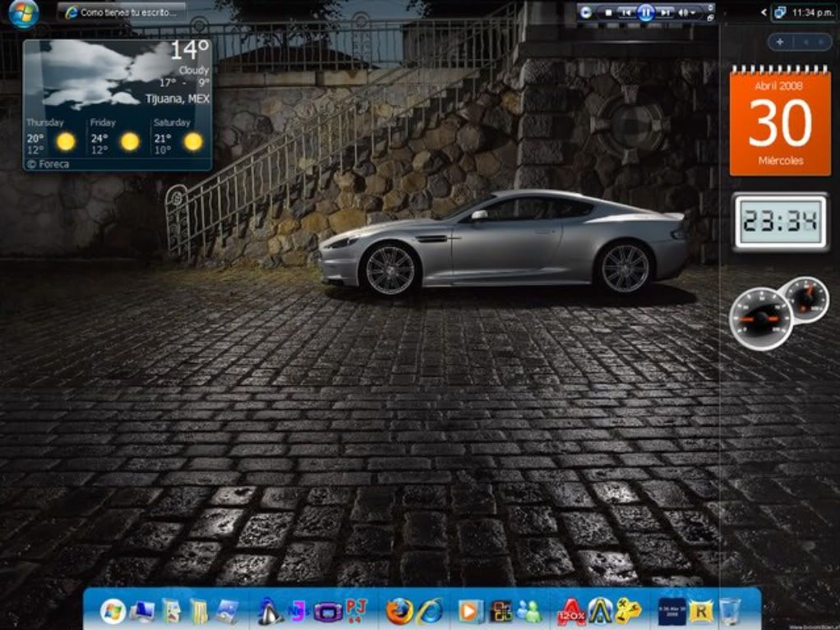Launch the Alcohol 120% icon in the dock
The width and height of the screenshot is (840, 630).
pyautogui.click(x=571, y=611)
